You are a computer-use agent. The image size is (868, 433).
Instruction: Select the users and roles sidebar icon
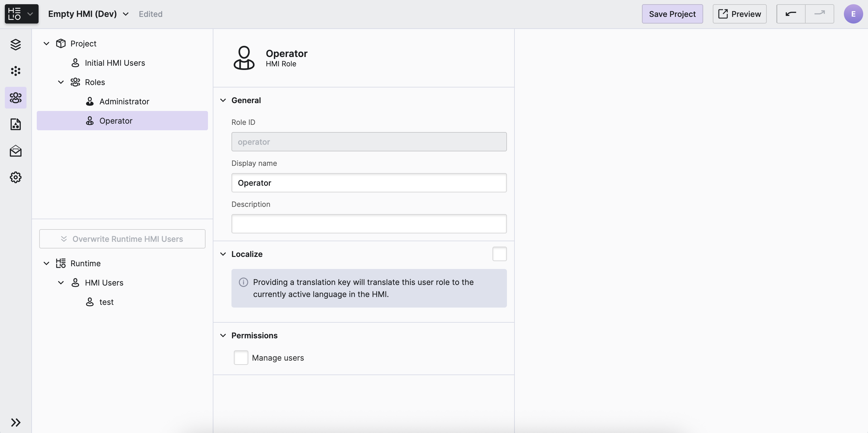15,97
